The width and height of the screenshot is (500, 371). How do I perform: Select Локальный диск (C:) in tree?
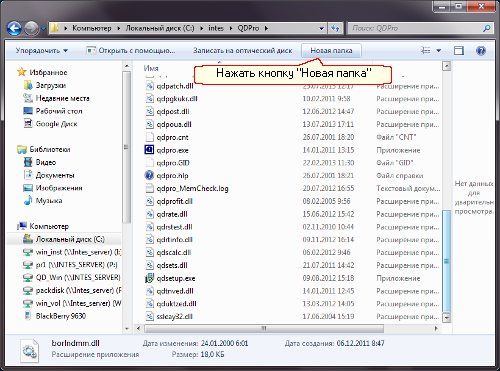(x=70, y=239)
